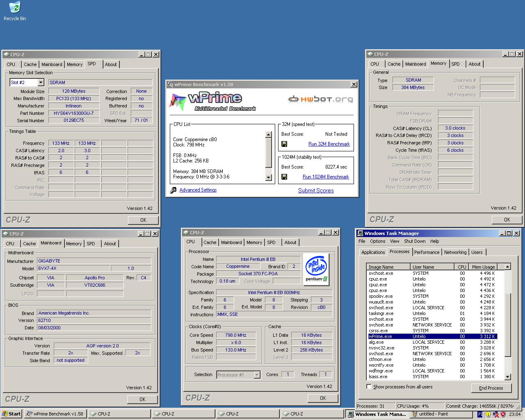Click the wPrime logo image
525x420 pixels.
click(x=213, y=102)
